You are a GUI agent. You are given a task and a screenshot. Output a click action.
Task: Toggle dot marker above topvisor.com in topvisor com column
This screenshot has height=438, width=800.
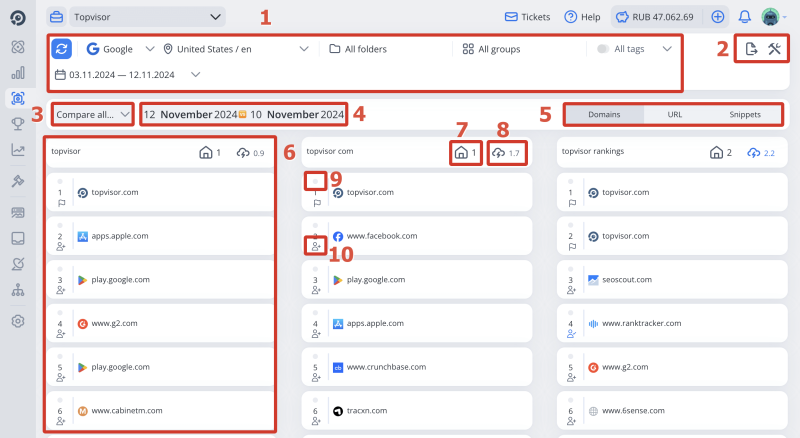coord(315,181)
